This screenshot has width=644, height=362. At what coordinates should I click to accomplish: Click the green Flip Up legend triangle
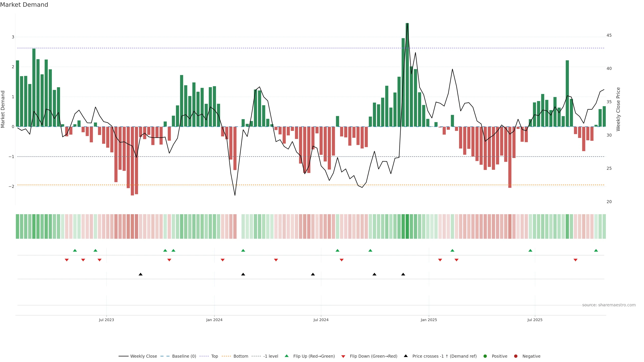coord(287,356)
